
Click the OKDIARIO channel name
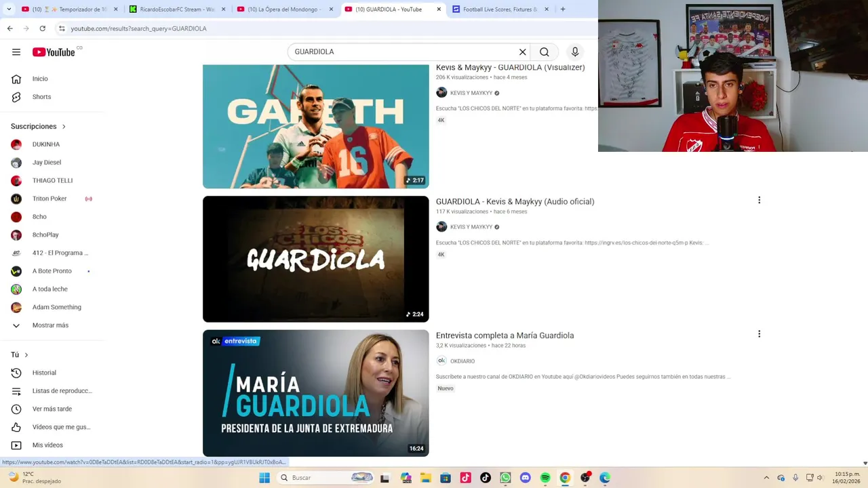pyautogui.click(x=462, y=361)
